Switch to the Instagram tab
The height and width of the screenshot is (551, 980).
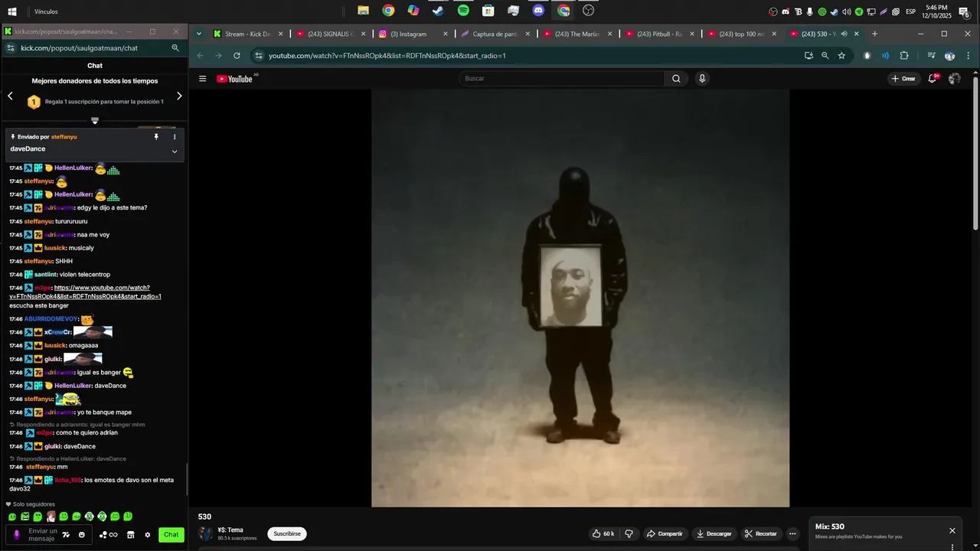[412, 34]
